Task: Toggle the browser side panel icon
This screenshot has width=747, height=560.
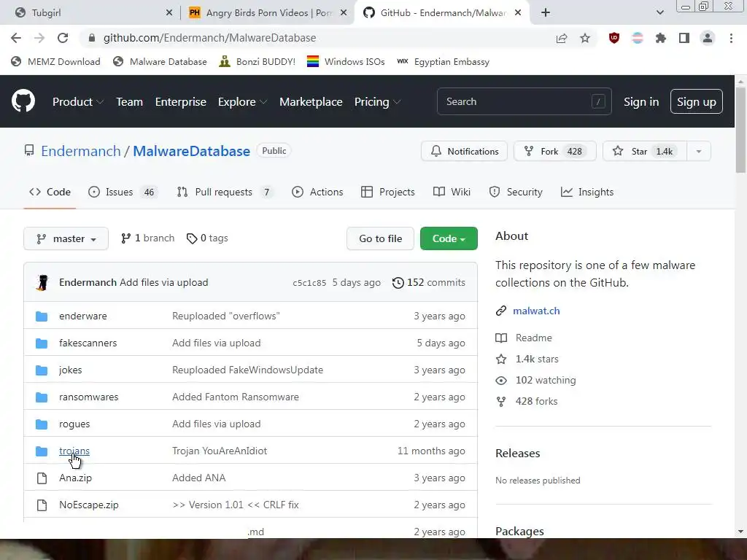Action: click(684, 38)
